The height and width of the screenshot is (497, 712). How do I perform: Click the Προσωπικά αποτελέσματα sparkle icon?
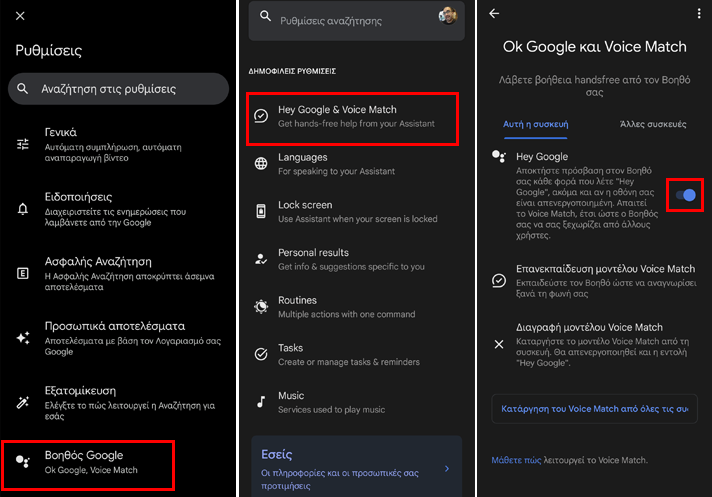tap(23, 338)
